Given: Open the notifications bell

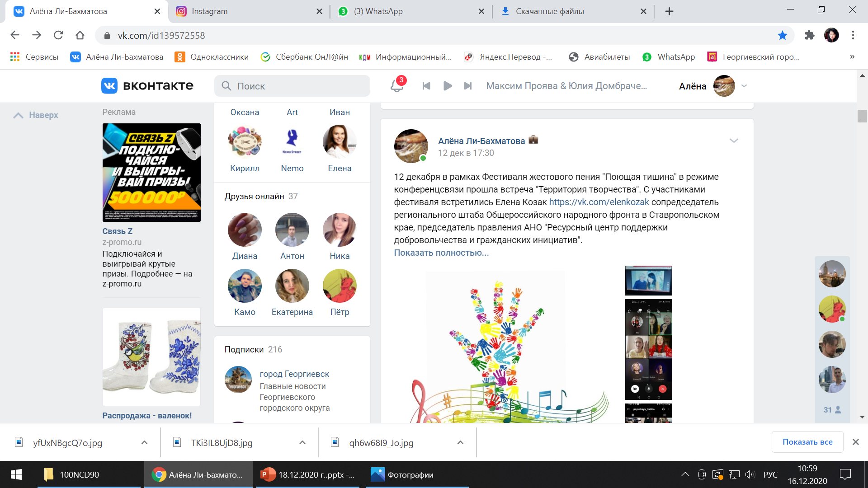Looking at the screenshot, I should pyautogui.click(x=397, y=85).
